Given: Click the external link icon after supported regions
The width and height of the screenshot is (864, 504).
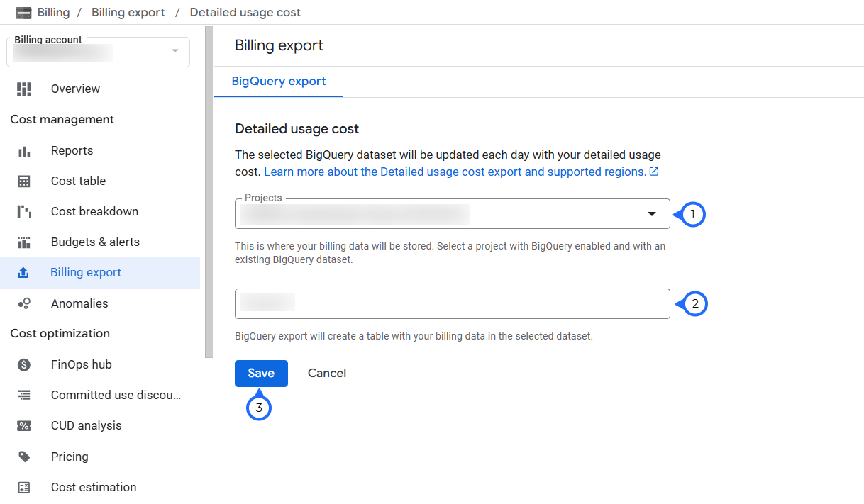Looking at the screenshot, I should [654, 172].
